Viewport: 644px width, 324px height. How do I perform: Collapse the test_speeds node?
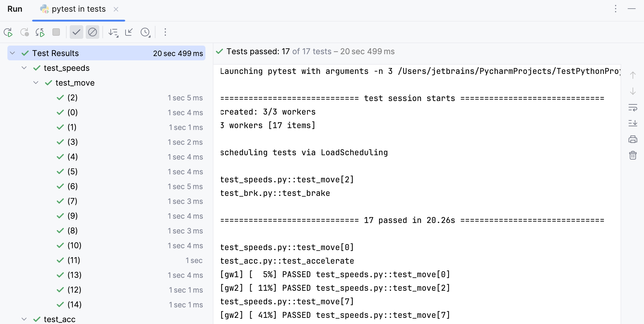(24, 68)
